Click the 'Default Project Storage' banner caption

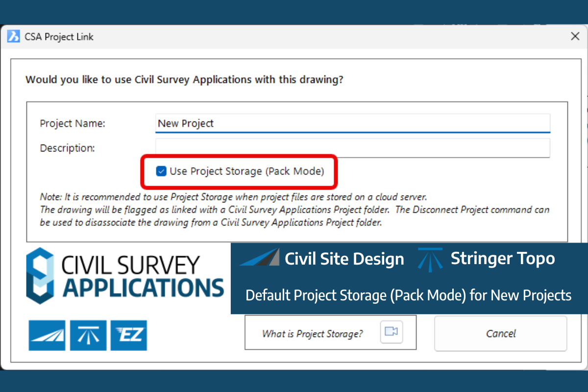point(408,295)
